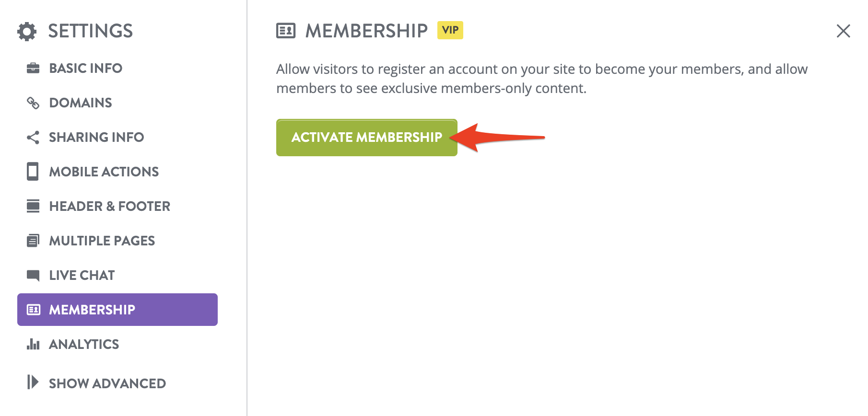Click the yellow VIP badge
This screenshot has height=416, width=868.
click(450, 30)
